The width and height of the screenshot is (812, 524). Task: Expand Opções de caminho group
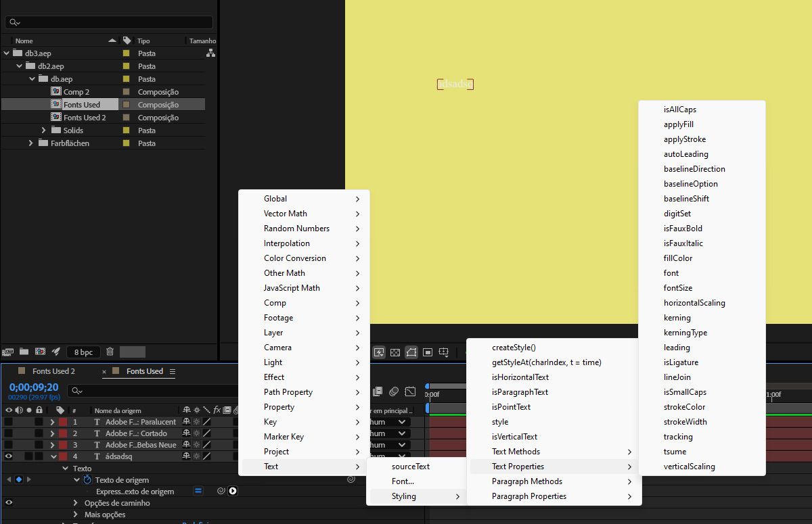[76, 503]
